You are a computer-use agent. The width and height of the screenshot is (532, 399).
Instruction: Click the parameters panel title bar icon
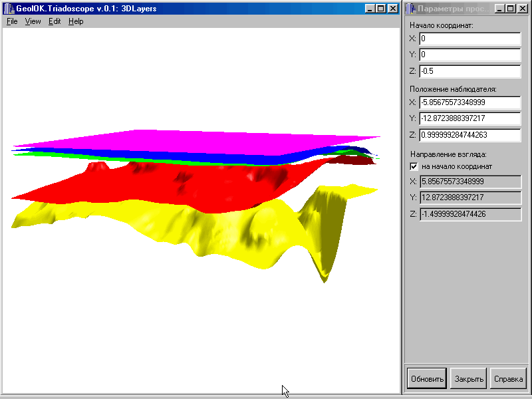[x=410, y=9]
